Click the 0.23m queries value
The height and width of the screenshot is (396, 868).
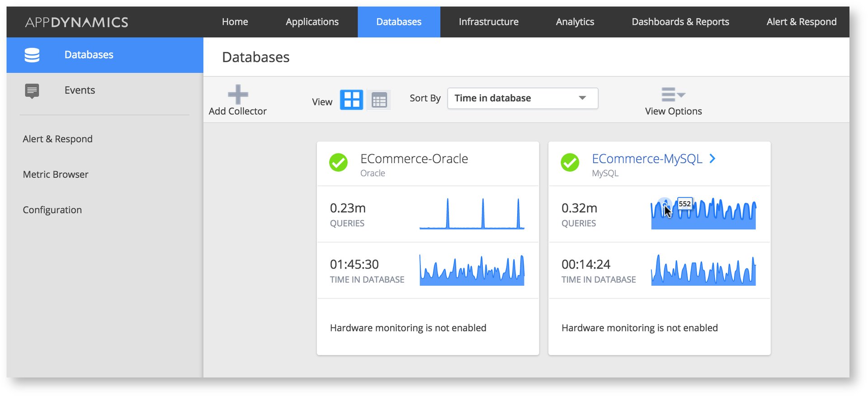point(348,208)
